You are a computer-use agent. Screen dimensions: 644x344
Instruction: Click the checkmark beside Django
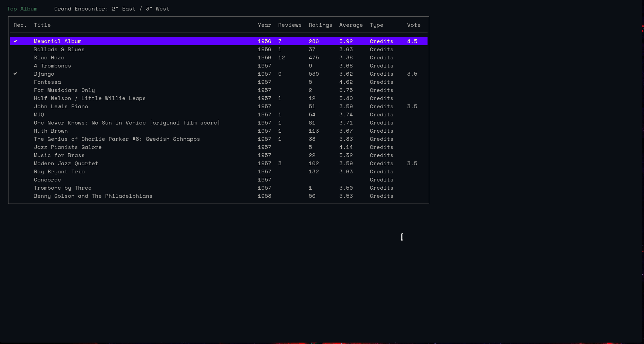[15, 74]
